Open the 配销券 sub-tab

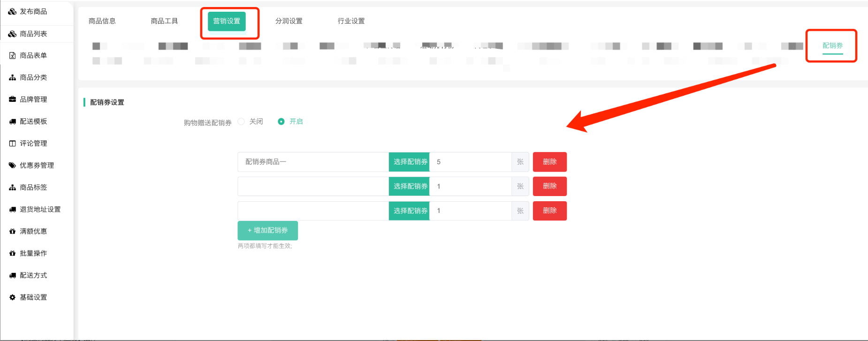[x=832, y=45]
